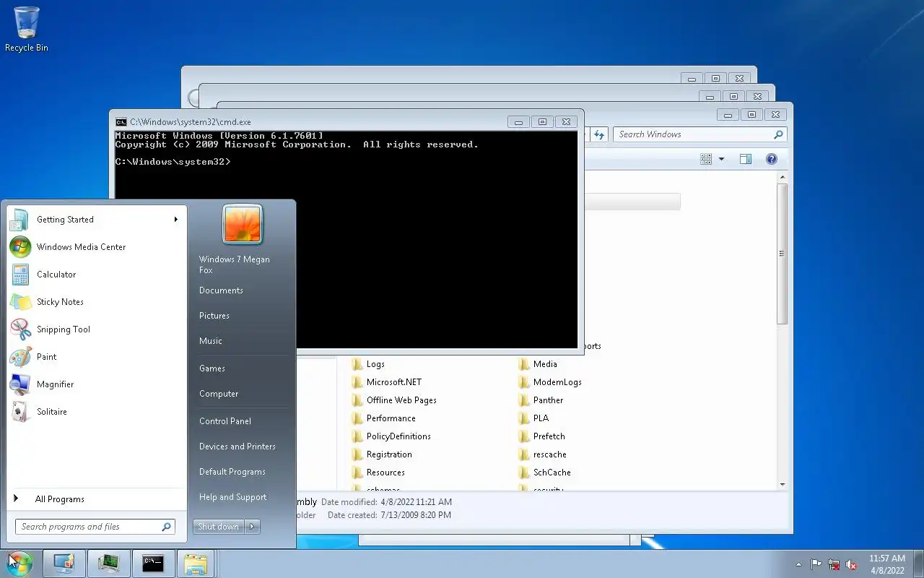The height and width of the screenshot is (578, 924).
Task: Click magnifier icon in Search Windows box
Action: pos(778,134)
